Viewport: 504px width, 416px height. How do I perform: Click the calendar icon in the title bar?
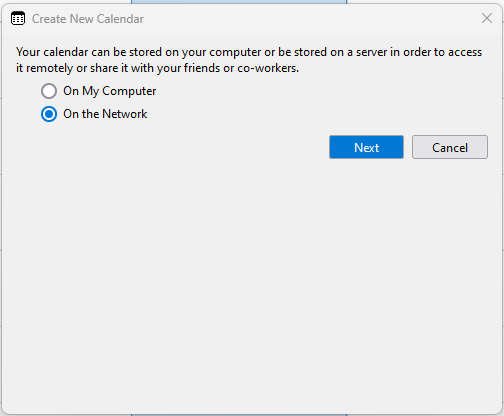click(x=18, y=18)
